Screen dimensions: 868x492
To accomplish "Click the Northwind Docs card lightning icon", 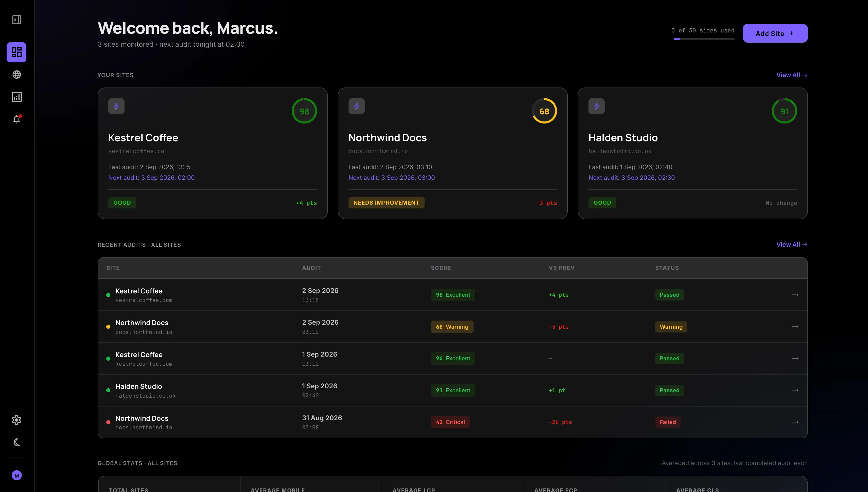I will click(356, 106).
